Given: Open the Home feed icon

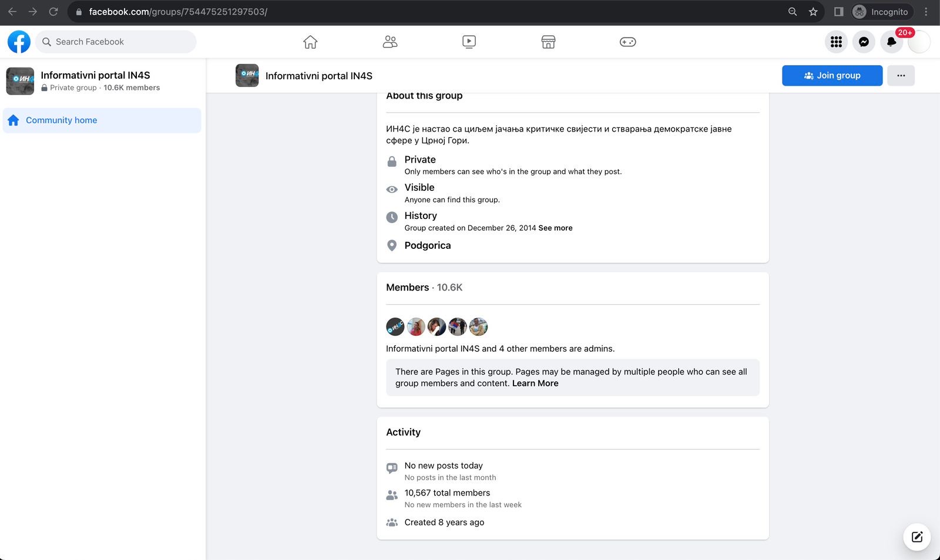Looking at the screenshot, I should tap(310, 42).
